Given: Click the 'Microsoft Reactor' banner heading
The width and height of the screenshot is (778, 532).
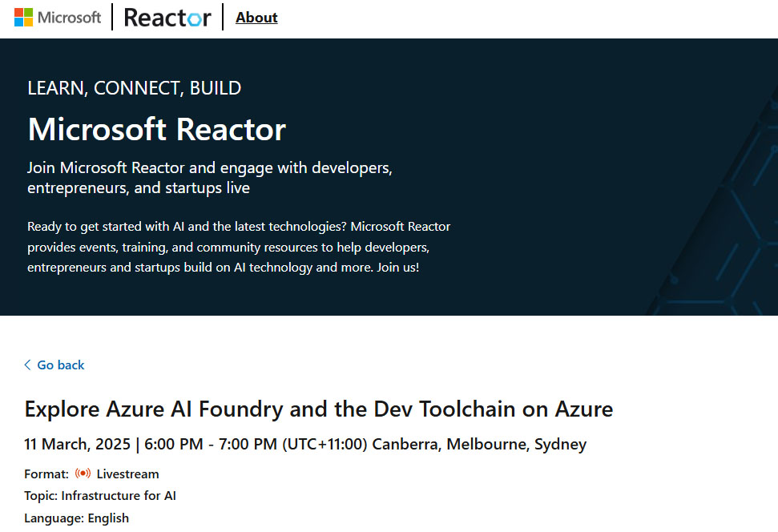Looking at the screenshot, I should coord(157,129).
